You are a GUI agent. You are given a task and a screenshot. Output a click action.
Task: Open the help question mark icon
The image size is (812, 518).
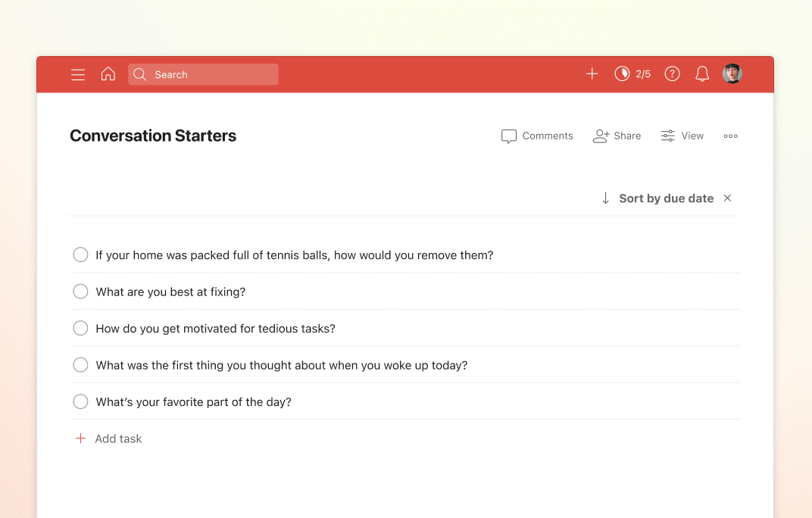(x=672, y=73)
